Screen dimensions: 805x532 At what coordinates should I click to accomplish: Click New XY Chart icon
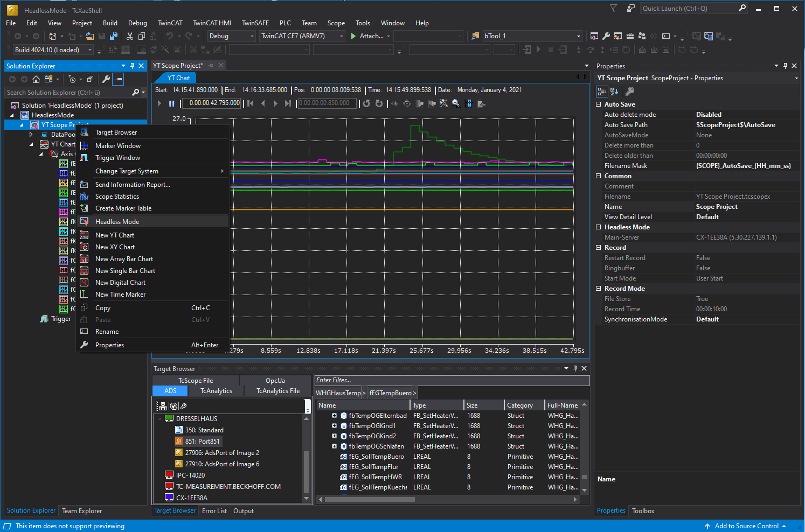pyautogui.click(x=84, y=247)
